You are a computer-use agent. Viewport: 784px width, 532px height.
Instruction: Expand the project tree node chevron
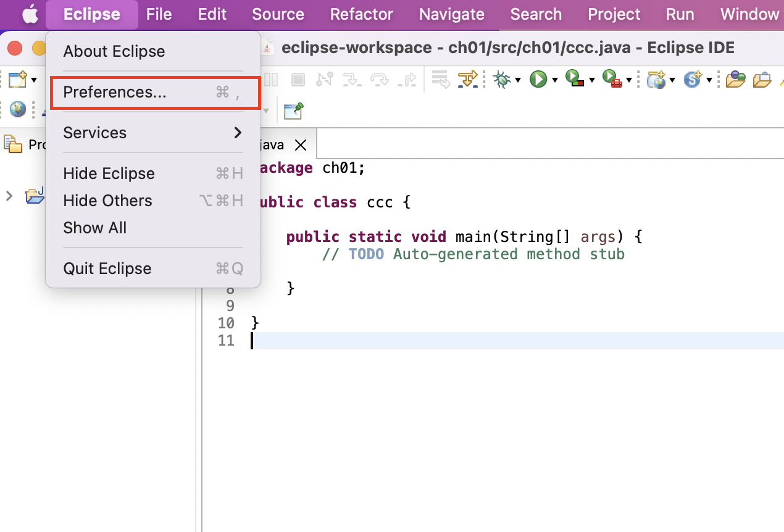click(9, 196)
